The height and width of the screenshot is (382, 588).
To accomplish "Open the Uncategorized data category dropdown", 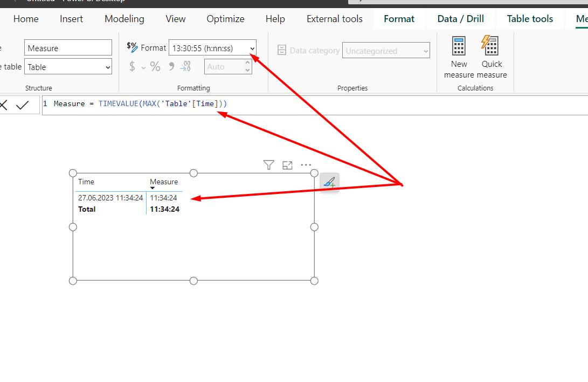I will pyautogui.click(x=386, y=51).
